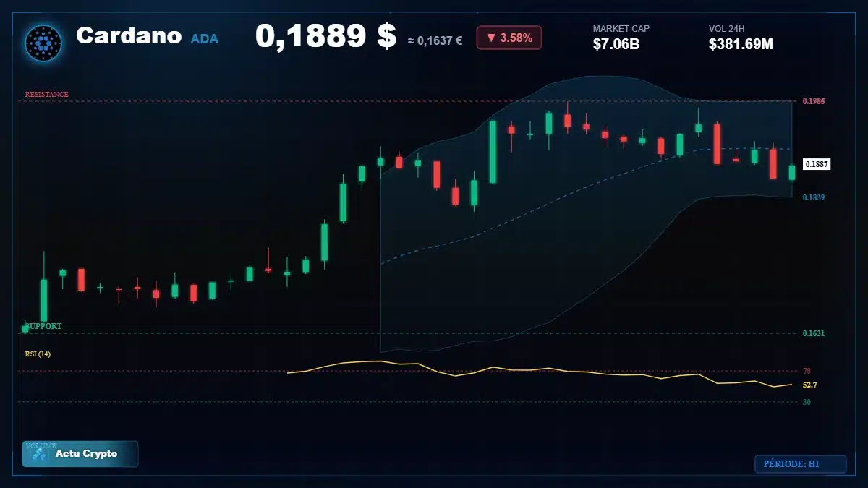Click the 52.7 RSI current value
This screenshot has width=868, height=488.
[x=810, y=385]
